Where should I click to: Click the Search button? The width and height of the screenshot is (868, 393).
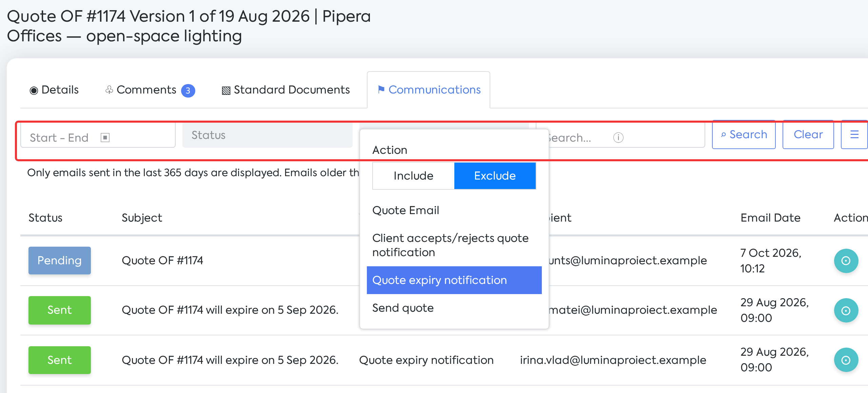pos(744,135)
